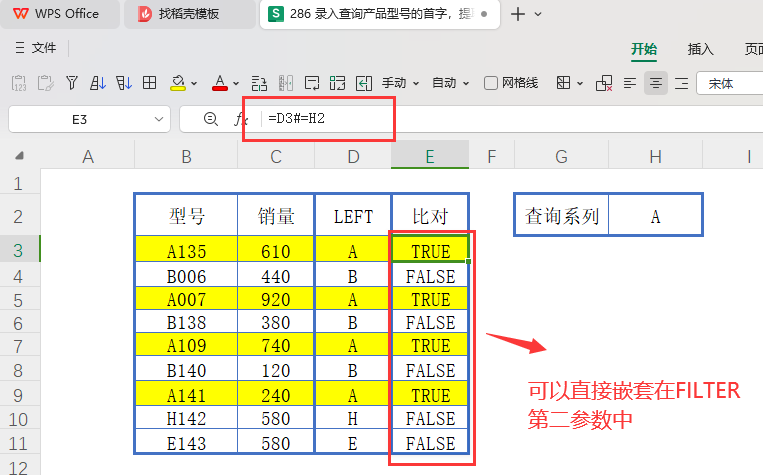
Task: Toggle the 网格线 checkbox
Action: 490,83
